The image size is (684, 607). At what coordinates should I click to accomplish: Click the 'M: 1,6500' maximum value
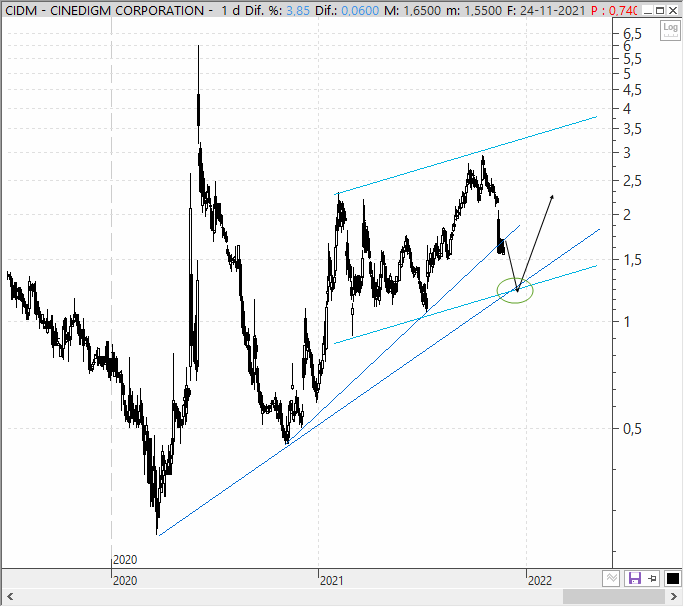[x=412, y=10]
